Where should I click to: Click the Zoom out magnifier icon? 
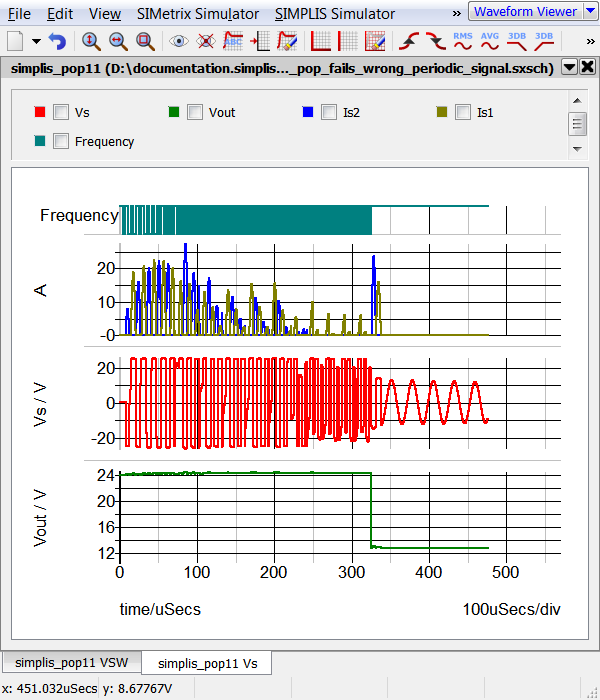click(118, 41)
